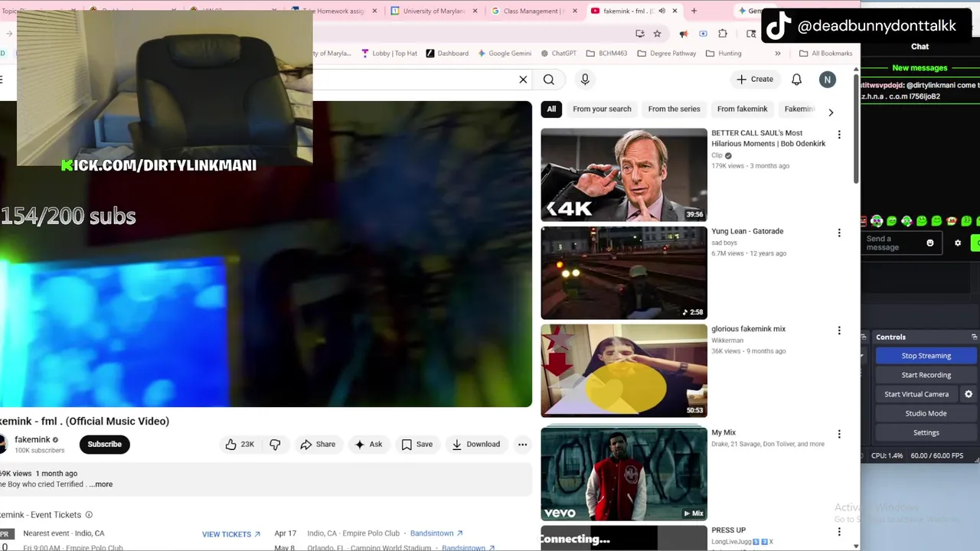Image resolution: width=980 pixels, height=551 pixels.
Task: Open Hunting bookmark folder
Action: point(724,54)
